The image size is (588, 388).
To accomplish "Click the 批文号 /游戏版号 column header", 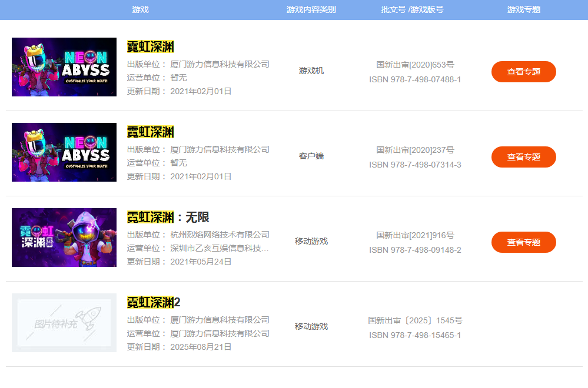I will 412,10.
